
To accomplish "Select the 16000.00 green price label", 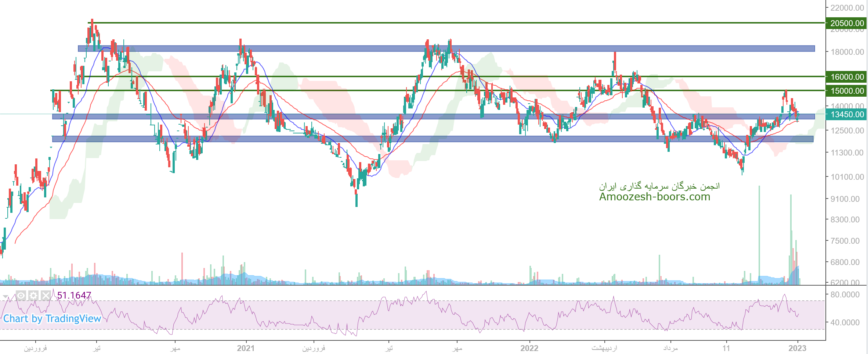I will click(x=846, y=77).
